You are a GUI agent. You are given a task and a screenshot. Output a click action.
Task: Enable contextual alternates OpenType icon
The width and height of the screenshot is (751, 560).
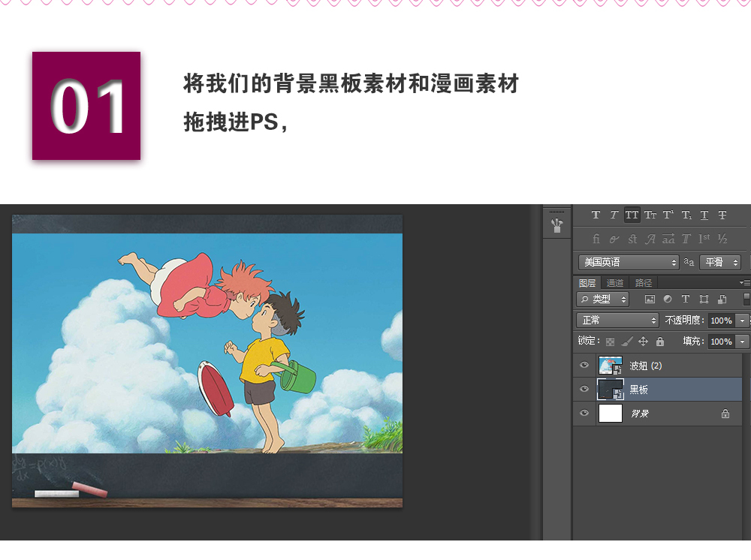click(x=614, y=239)
